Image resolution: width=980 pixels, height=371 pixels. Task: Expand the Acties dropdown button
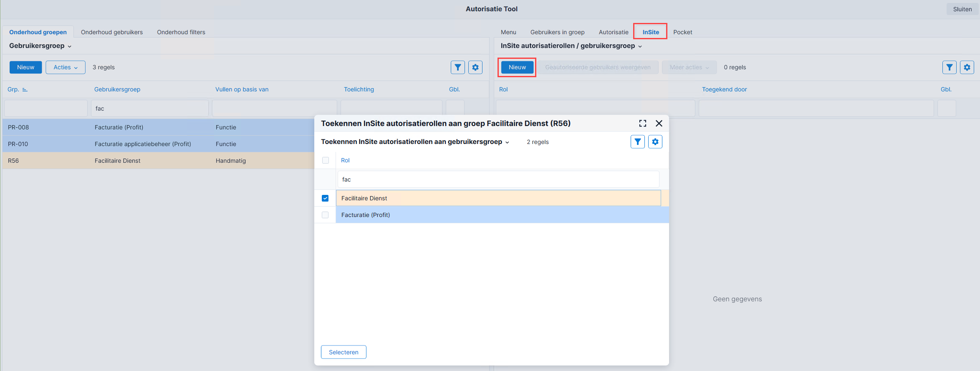(x=66, y=67)
